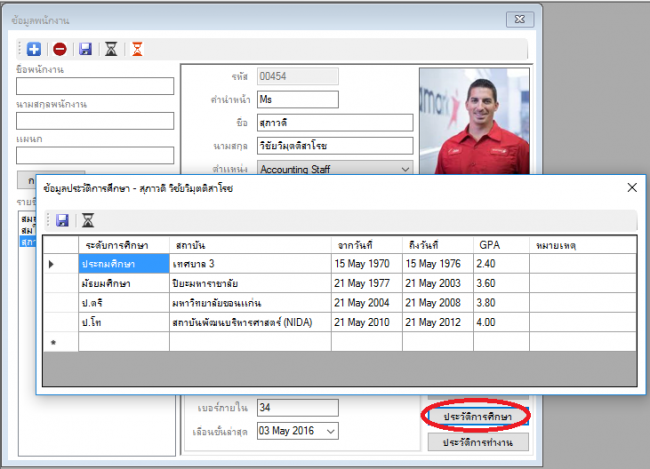This screenshot has height=469, width=650.
Task: Click the GPA 3.80 cell
Action: click(501, 303)
